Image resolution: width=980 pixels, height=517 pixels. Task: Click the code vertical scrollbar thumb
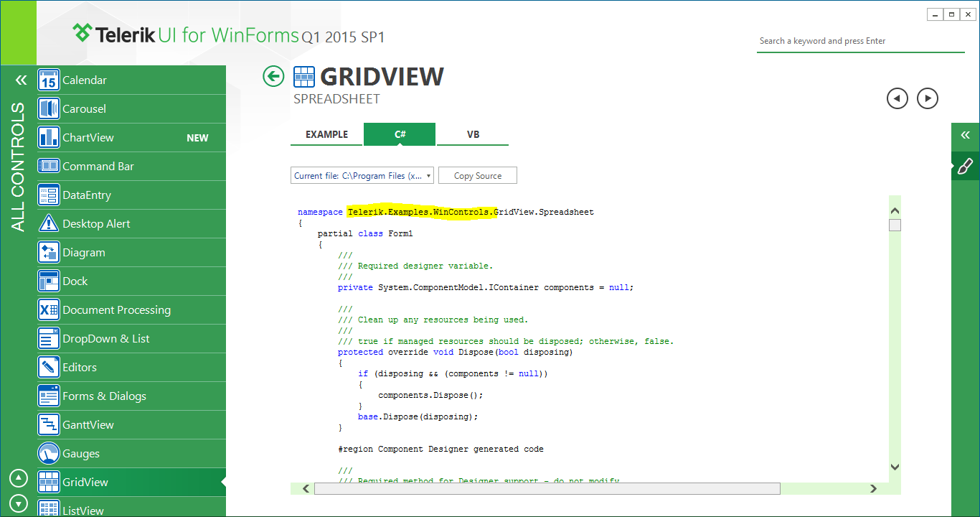point(895,225)
